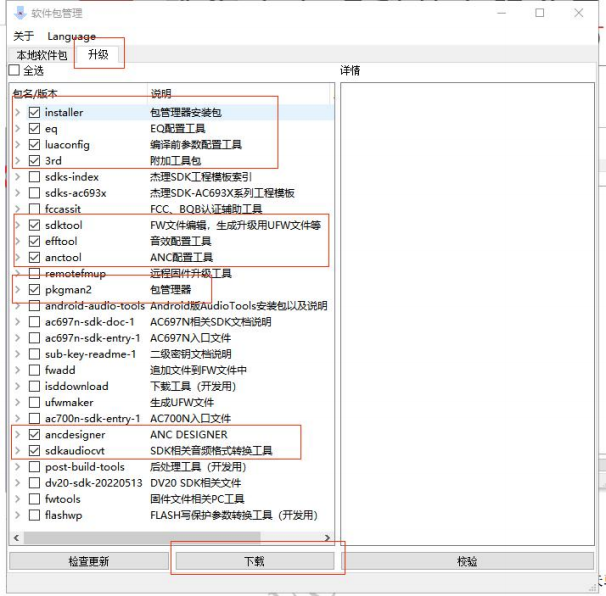Expand the dv20-sdk-20220513 tree row
The height and width of the screenshot is (596, 606).
(17, 483)
